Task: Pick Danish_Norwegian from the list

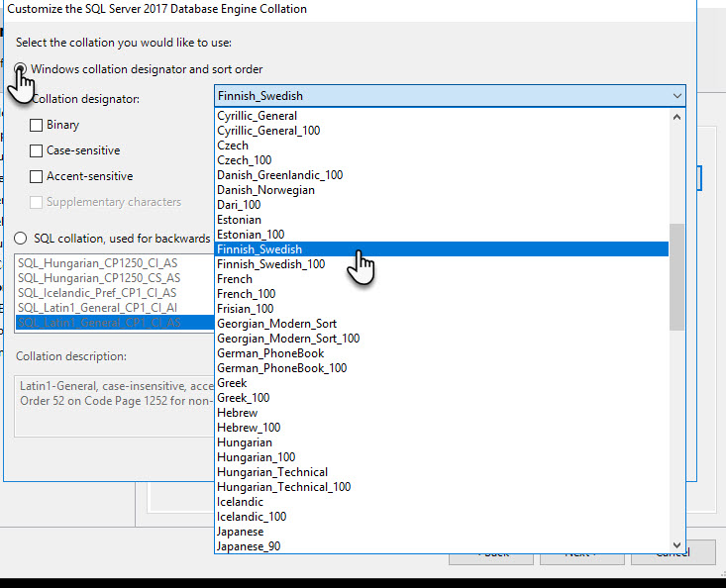Action: tap(442, 190)
